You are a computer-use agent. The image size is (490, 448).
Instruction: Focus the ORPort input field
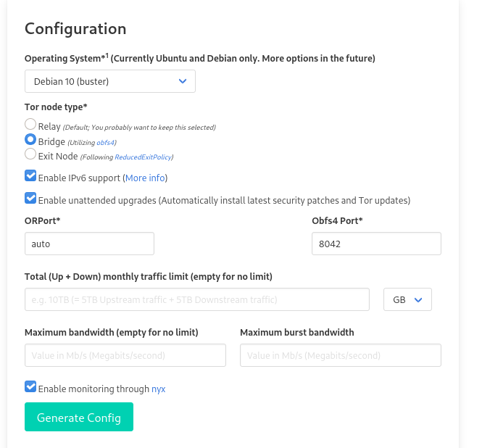coord(89,244)
